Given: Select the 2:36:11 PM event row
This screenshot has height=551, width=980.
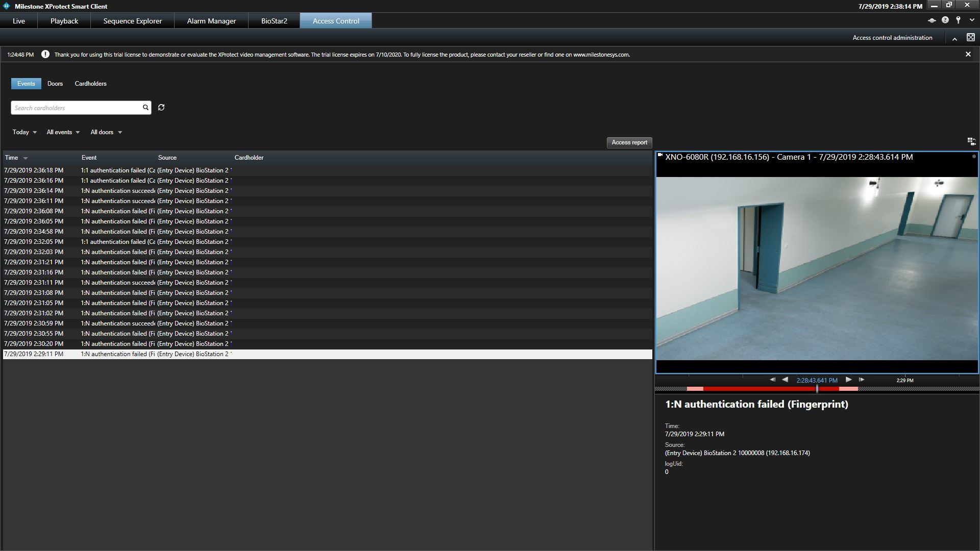Looking at the screenshot, I should click(327, 201).
